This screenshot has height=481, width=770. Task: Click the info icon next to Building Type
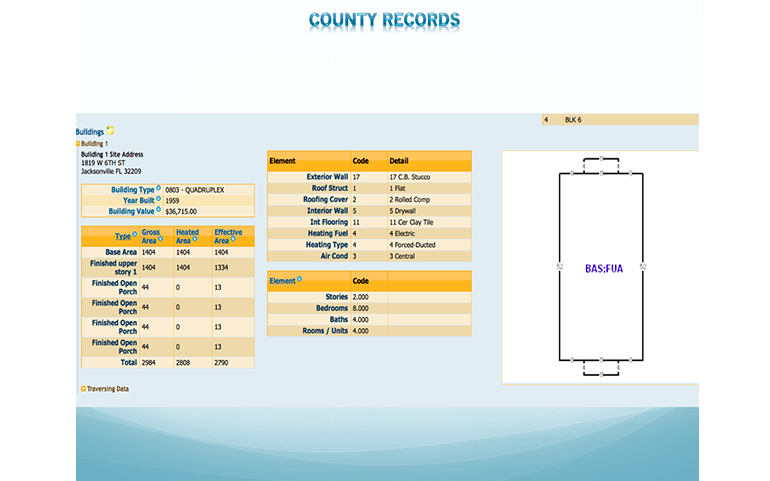pos(158,188)
